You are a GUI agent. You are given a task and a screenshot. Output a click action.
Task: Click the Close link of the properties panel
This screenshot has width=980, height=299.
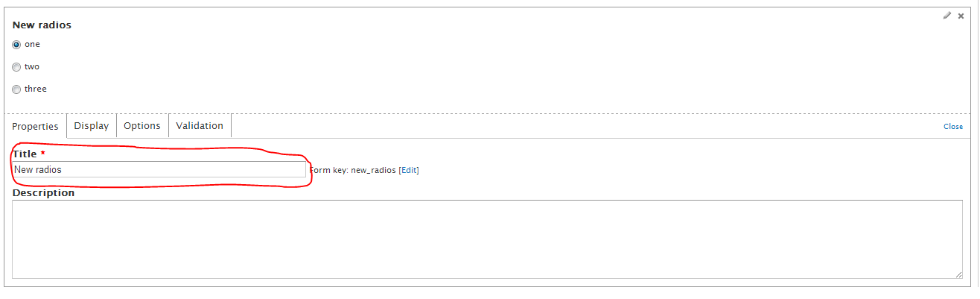coord(953,127)
